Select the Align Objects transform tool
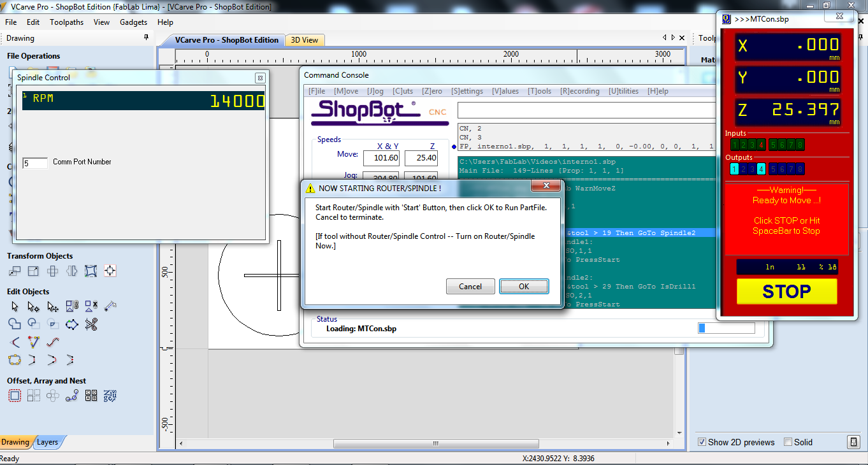Viewport: 868px width, 465px height. click(110, 271)
